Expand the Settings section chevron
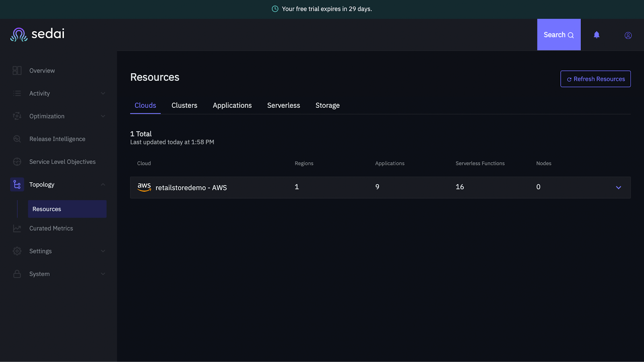 pos(103,251)
